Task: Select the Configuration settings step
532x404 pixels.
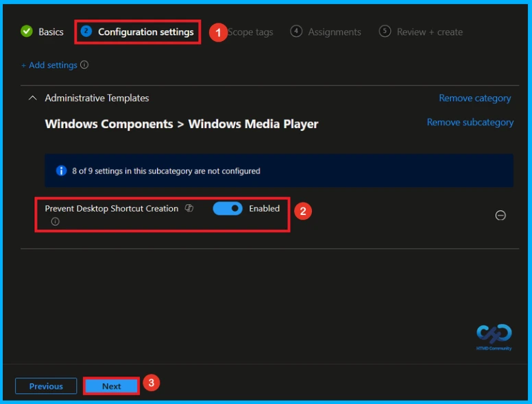Action: pos(137,32)
